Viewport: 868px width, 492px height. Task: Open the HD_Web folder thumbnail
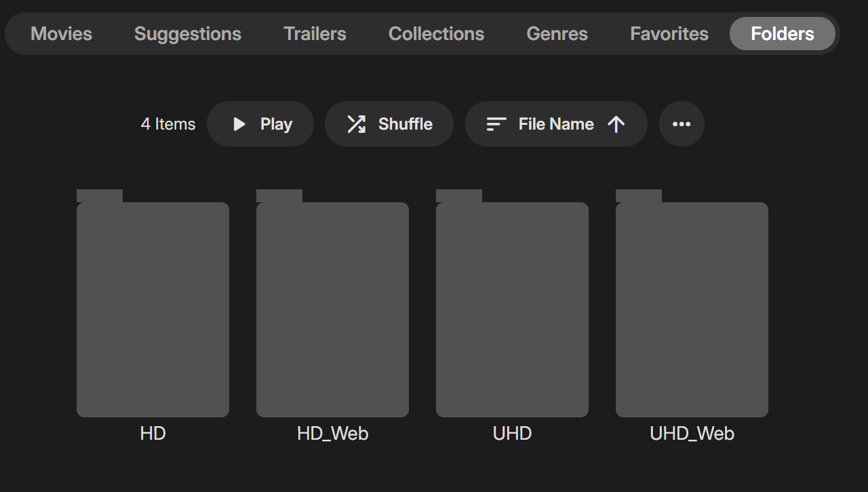tap(332, 303)
